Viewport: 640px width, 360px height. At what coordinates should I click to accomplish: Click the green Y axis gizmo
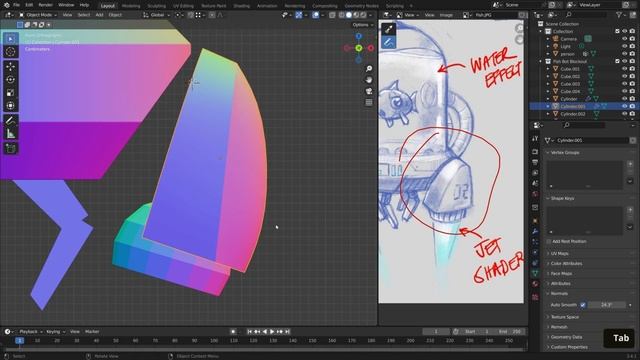click(x=358, y=48)
